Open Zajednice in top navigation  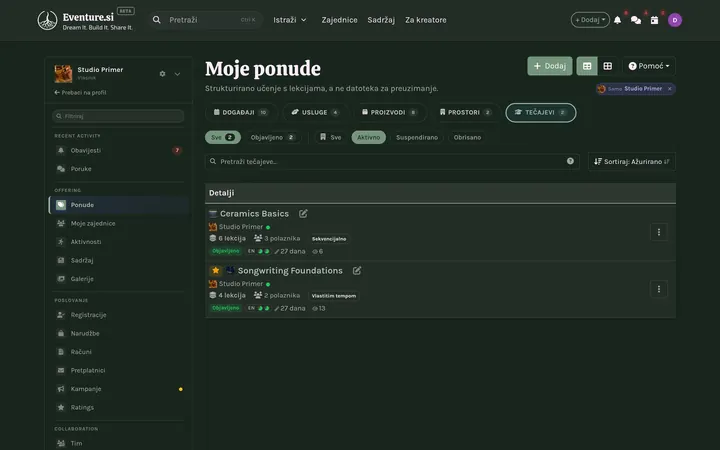coord(339,20)
